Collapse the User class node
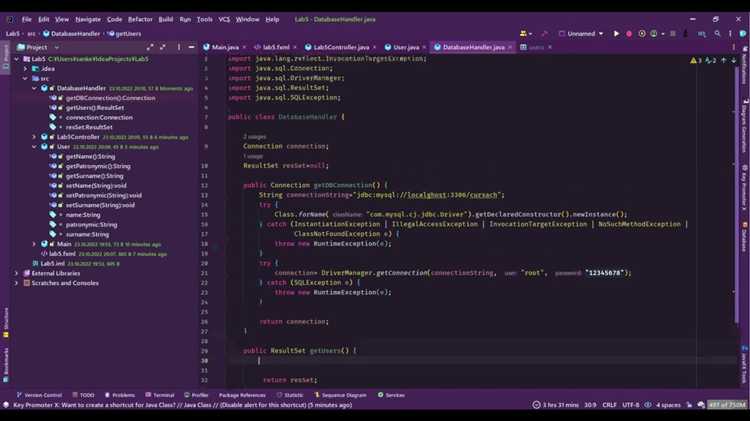The height and width of the screenshot is (421, 750). [x=34, y=147]
